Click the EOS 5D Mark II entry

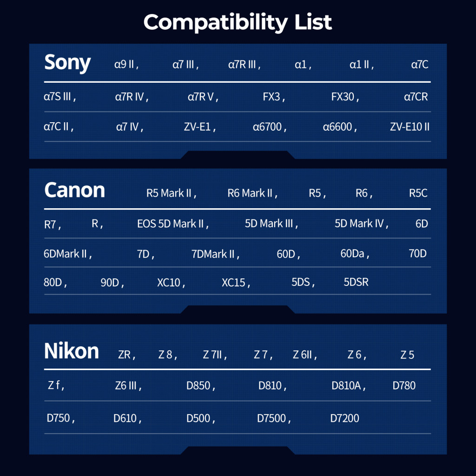coord(171,224)
